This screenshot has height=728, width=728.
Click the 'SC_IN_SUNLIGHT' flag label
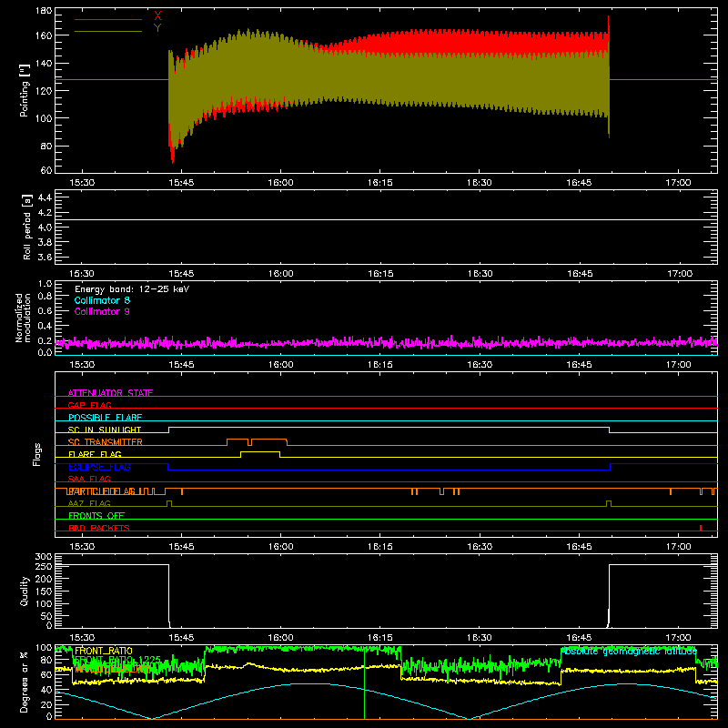[x=105, y=429]
